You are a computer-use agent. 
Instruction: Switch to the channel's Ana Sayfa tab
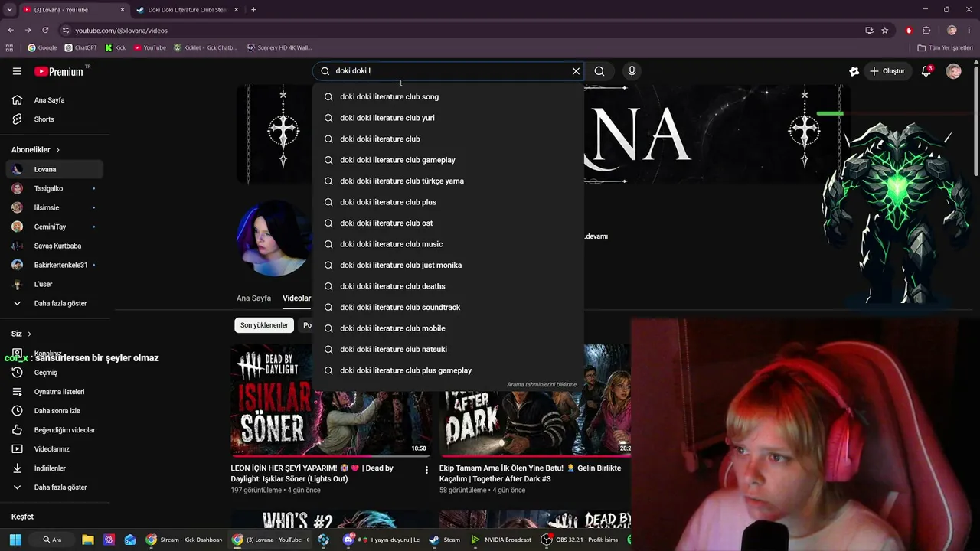[253, 298]
